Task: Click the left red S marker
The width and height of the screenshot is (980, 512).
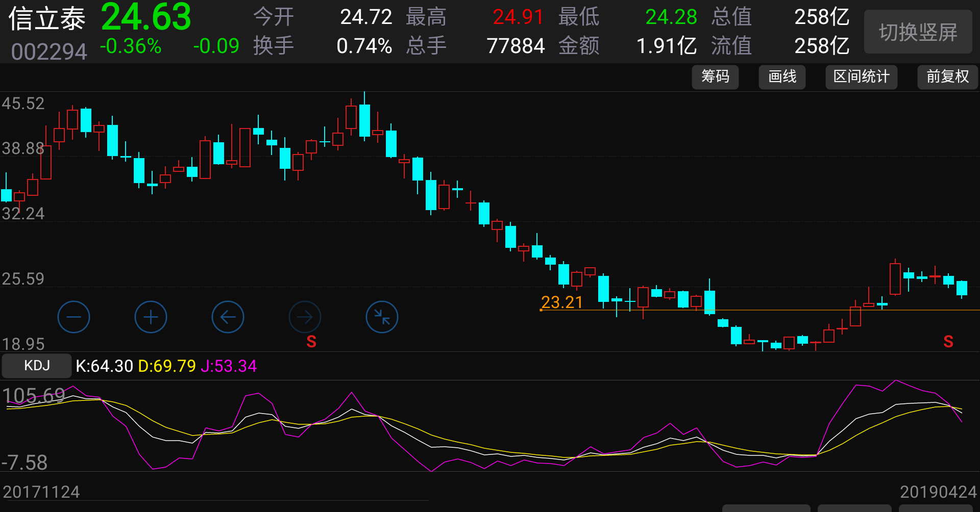Action: click(x=311, y=342)
